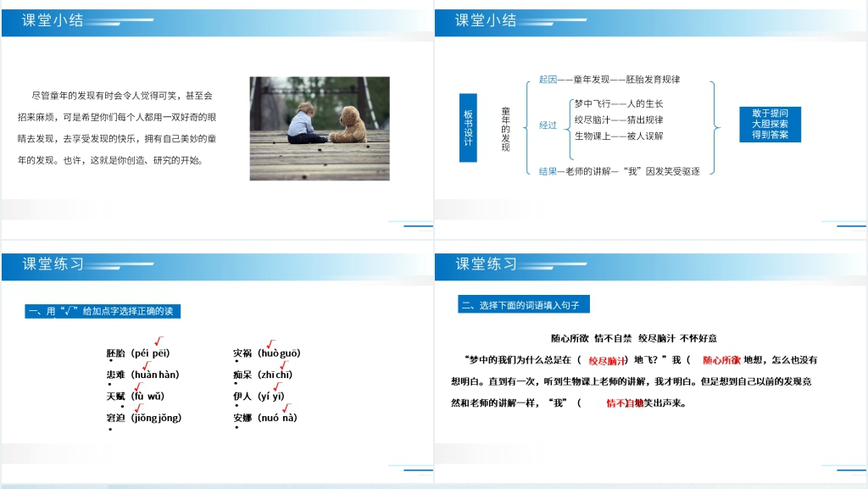This screenshot has height=489, width=868.
Task: Click the red answer 随心所欲 in the sentence
Action: [x=721, y=359]
